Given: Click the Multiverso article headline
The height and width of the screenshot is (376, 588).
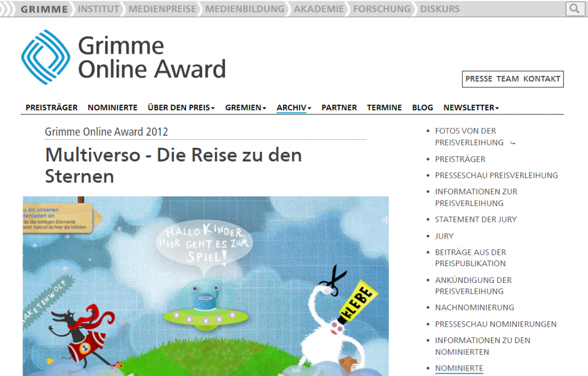Looking at the screenshot, I should tap(173, 165).
